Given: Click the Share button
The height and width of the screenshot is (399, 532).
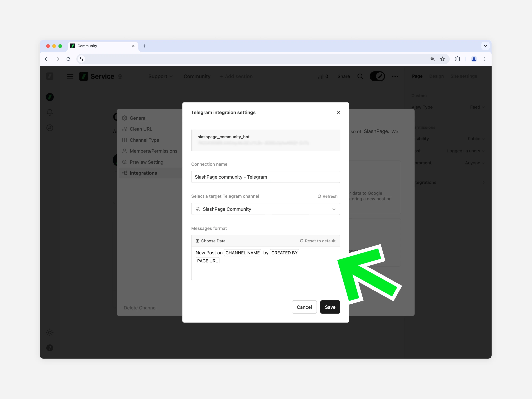Looking at the screenshot, I should tap(343, 76).
